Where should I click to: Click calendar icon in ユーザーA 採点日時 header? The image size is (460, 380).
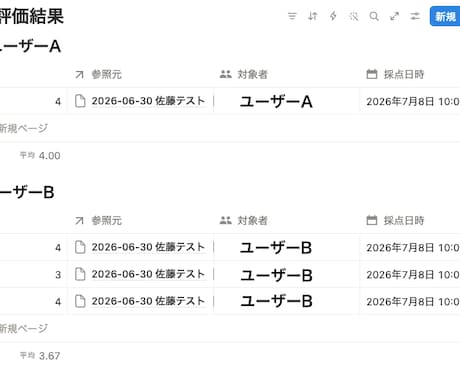[372, 74]
